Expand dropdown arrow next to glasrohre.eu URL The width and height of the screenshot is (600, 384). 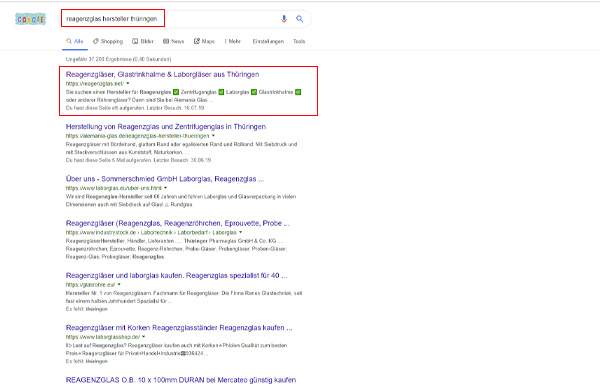pos(119,285)
